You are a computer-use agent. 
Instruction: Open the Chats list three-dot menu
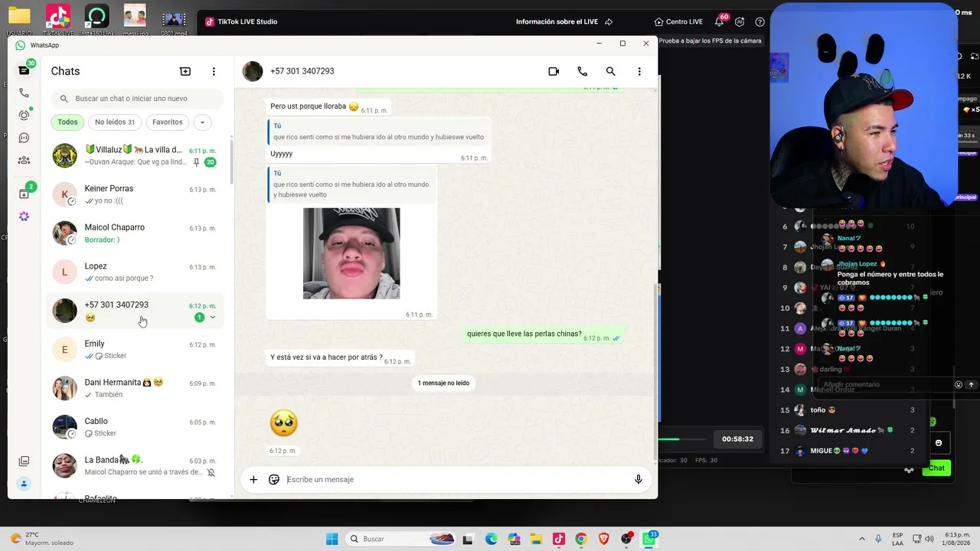(214, 71)
